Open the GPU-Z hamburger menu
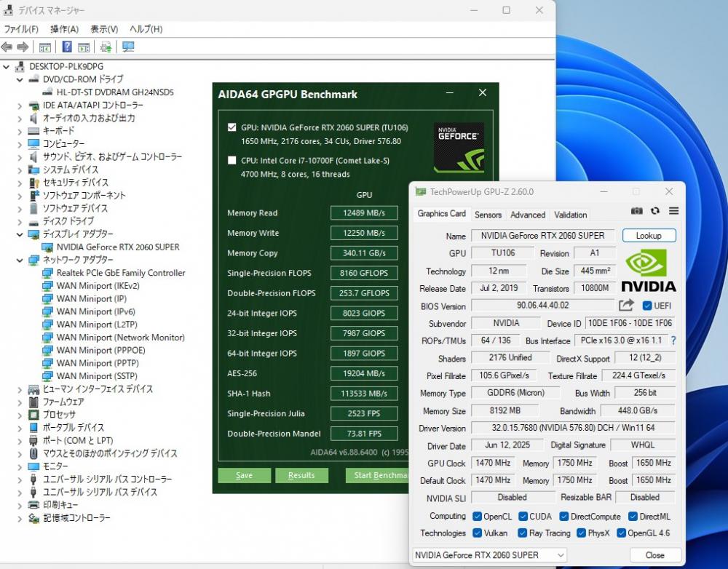The image size is (728, 569). pos(673,211)
